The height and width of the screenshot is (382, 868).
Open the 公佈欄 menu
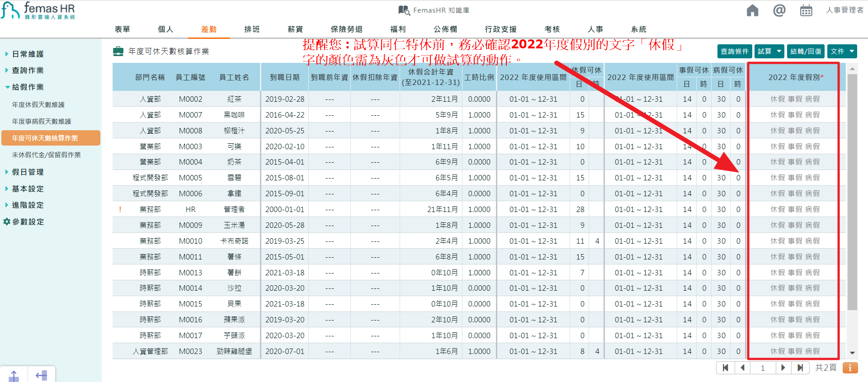pos(445,29)
